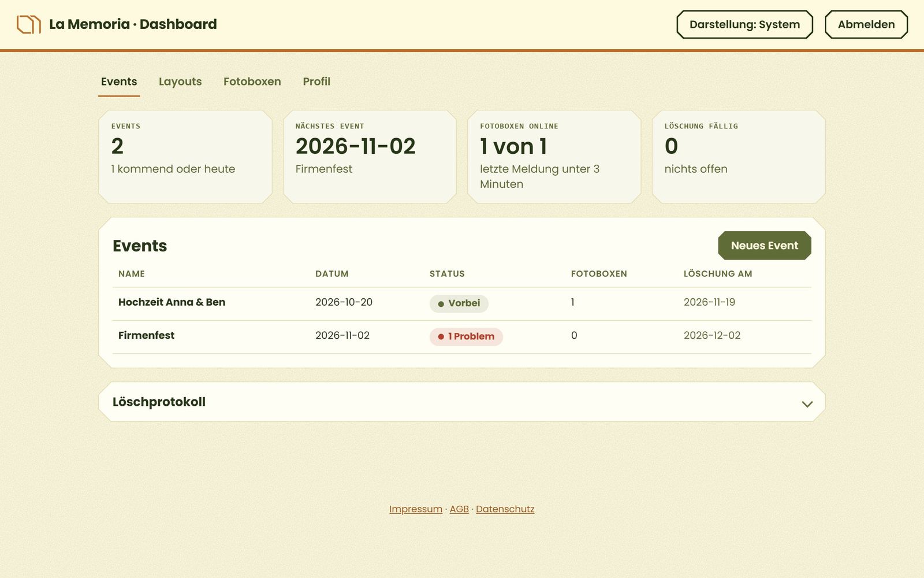
Task: Visit the Datenschutz link
Action: tap(505, 509)
